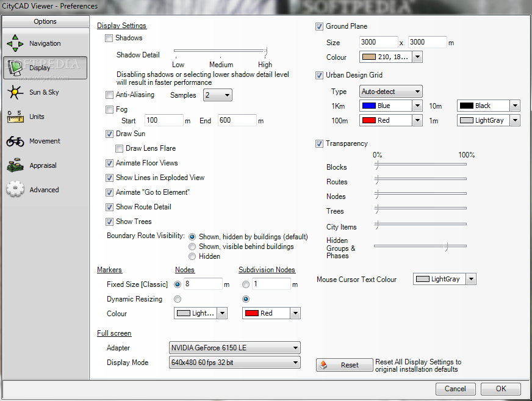This screenshot has height=401, width=532.
Task: Click the Fog Start input field
Action: (164, 120)
